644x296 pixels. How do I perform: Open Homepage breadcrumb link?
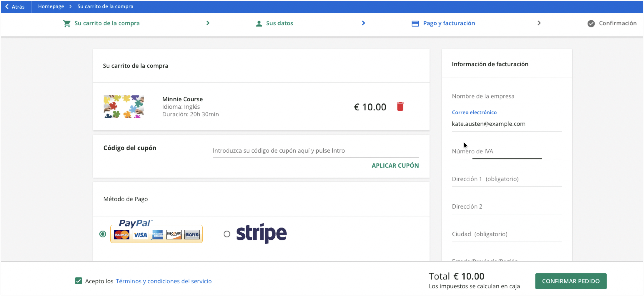tap(51, 6)
